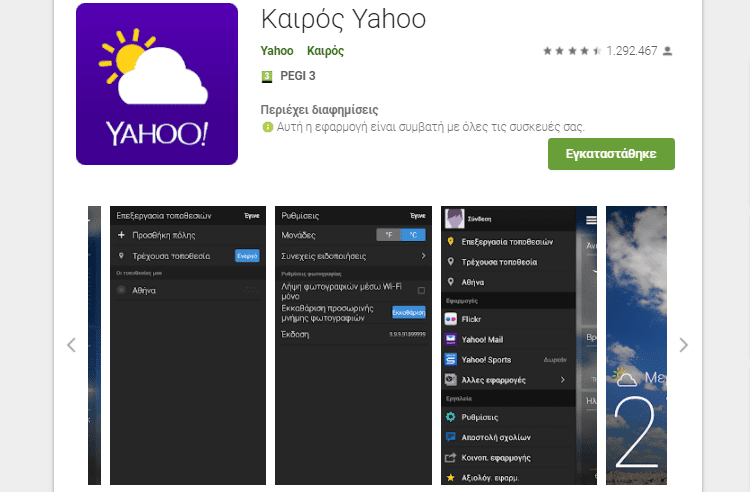Viewport: 750px width, 492px height.
Task: Open the Καιρός category link
Action: point(325,51)
